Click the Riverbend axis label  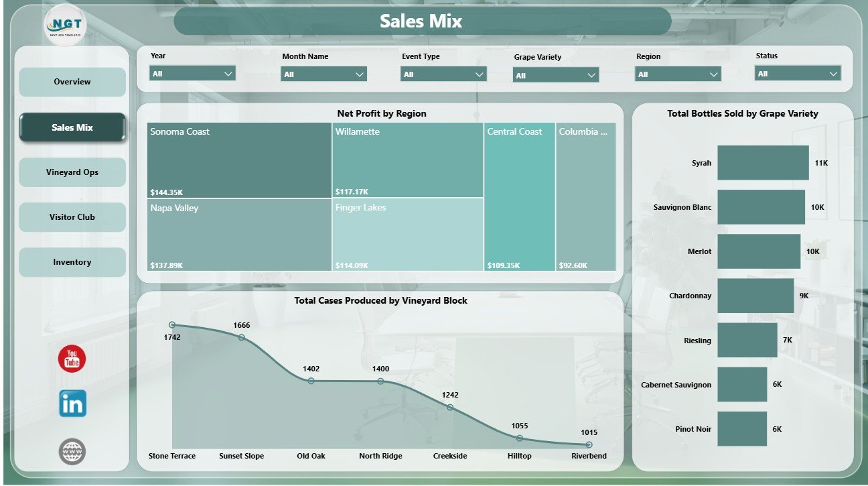tap(589, 456)
